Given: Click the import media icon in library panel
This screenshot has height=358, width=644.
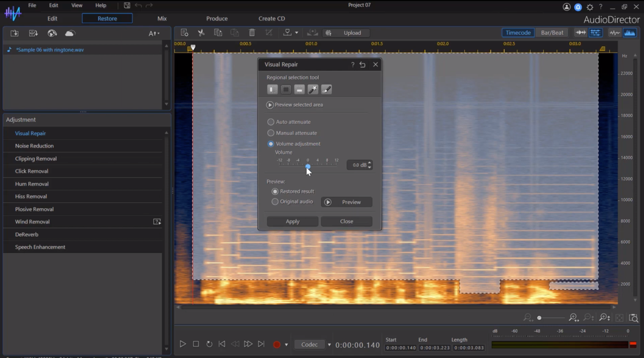Looking at the screenshot, I should tap(14, 33).
